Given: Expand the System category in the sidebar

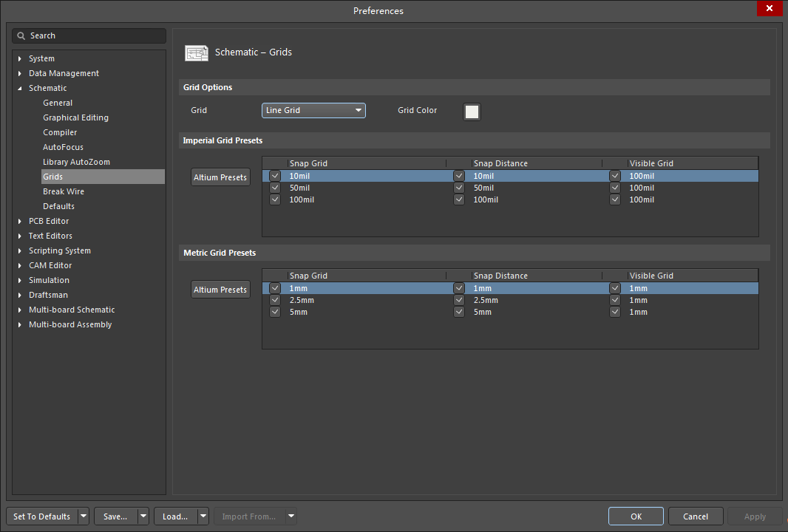Looking at the screenshot, I should coord(18,58).
